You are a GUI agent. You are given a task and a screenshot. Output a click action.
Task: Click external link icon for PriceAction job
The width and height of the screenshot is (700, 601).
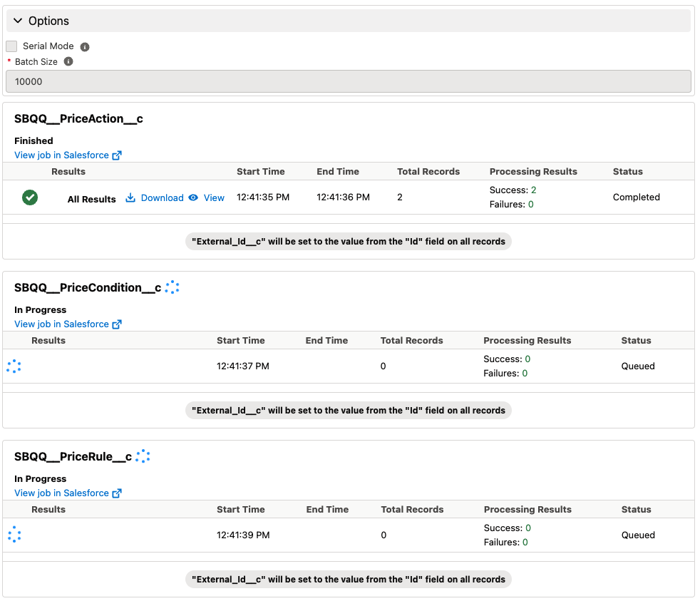(x=117, y=155)
